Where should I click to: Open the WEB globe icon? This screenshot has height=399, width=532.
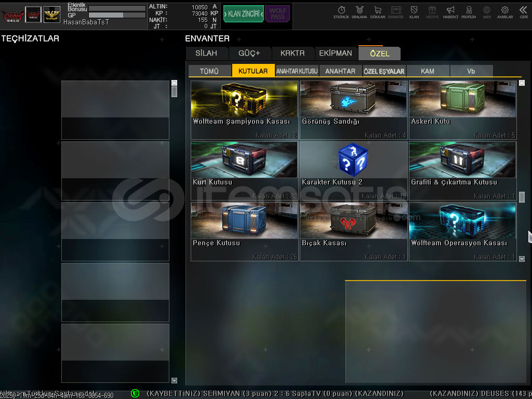coord(486,12)
